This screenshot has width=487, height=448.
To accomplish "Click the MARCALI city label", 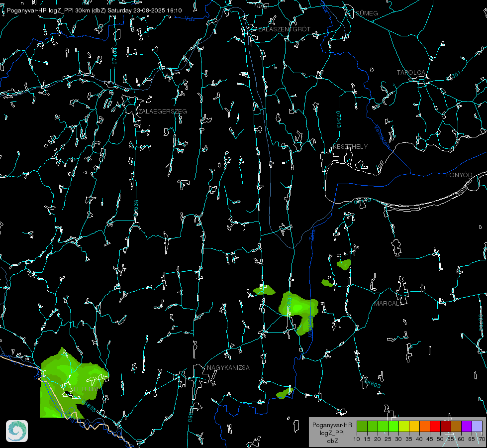I will (388, 304).
